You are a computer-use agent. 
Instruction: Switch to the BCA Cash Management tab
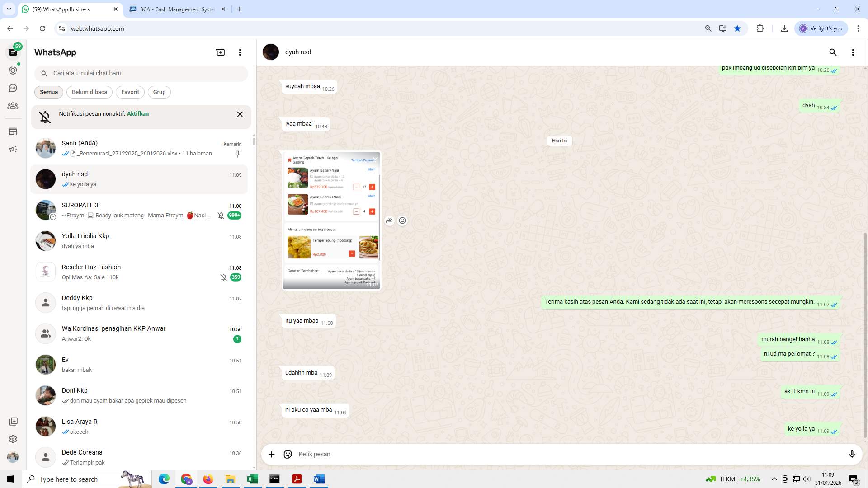(x=172, y=9)
